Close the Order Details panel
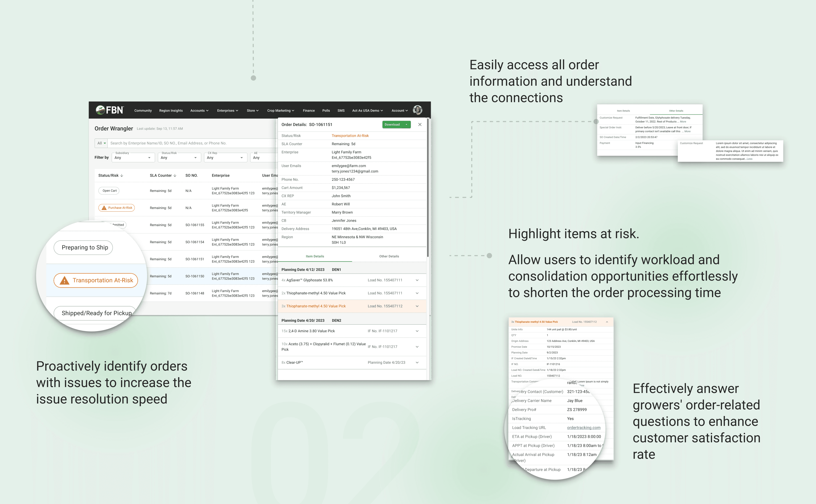Viewport: 816px width, 504px height. (420, 125)
